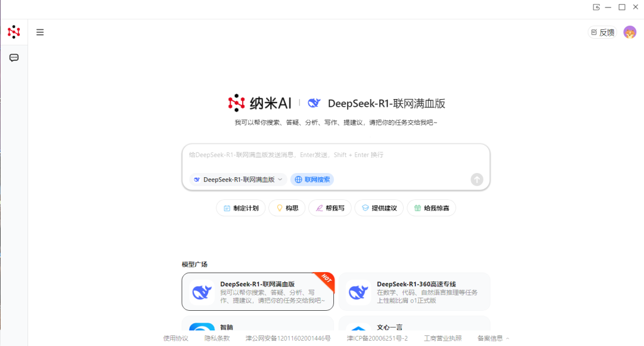Minimize the application window
The image size is (644, 346).
pos(608,7)
